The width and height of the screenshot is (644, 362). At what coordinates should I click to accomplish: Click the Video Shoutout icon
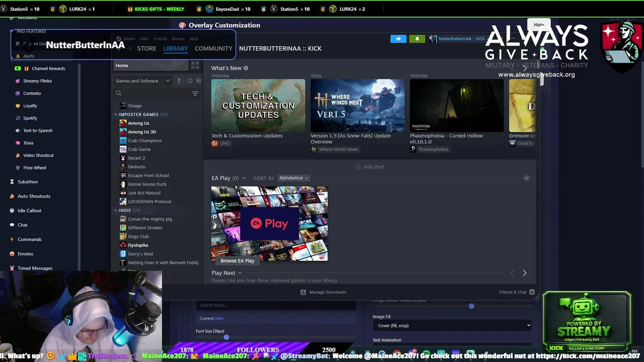tap(18, 155)
